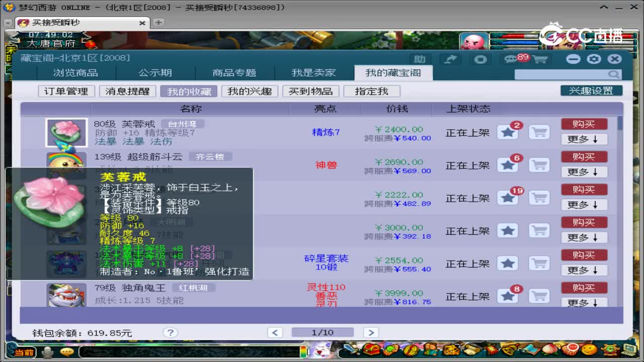Expand 更多 menu for 芙蓉戒 row

click(x=584, y=139)
